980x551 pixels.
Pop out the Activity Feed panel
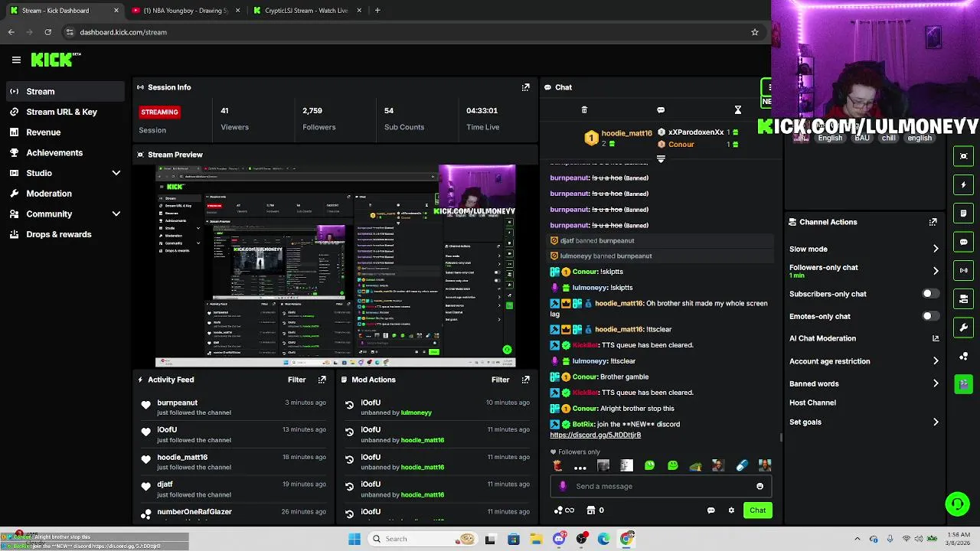[322, 380]
